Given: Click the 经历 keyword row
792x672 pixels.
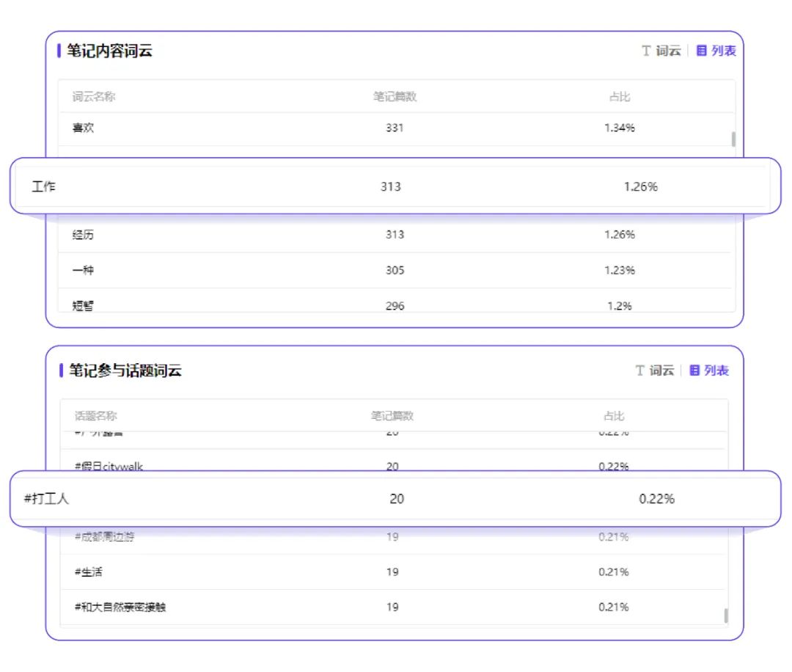Looking at the screenshot, I should click(x=395, y=235).
